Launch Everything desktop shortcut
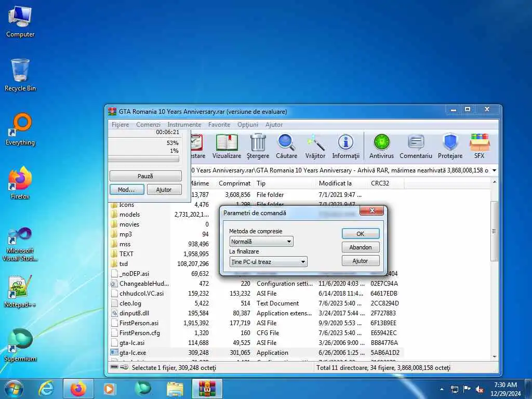The width and height of the screenshot is (532, 399). point(20,129)
